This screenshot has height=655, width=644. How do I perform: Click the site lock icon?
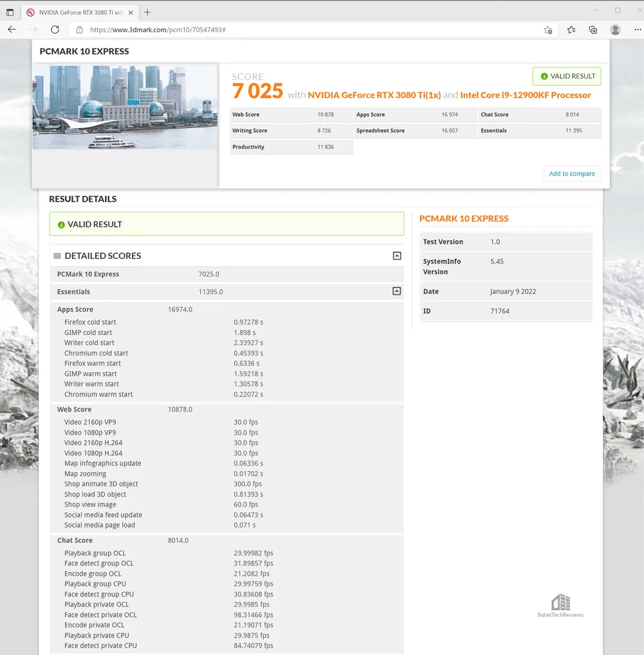point(79,30)
